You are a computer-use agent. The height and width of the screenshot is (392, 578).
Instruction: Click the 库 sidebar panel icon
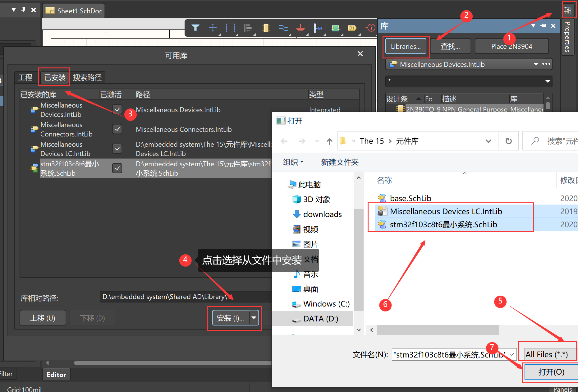pos(568,11)
